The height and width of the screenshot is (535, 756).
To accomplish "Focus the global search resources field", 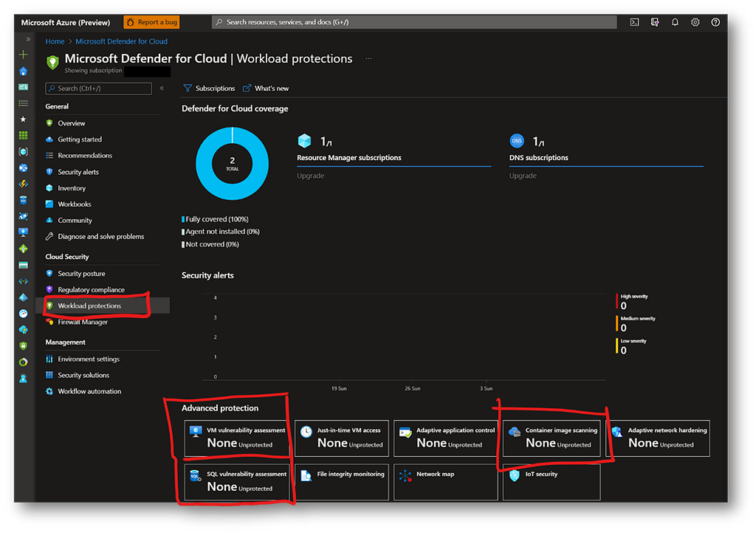I will click(x=414, y=22).
